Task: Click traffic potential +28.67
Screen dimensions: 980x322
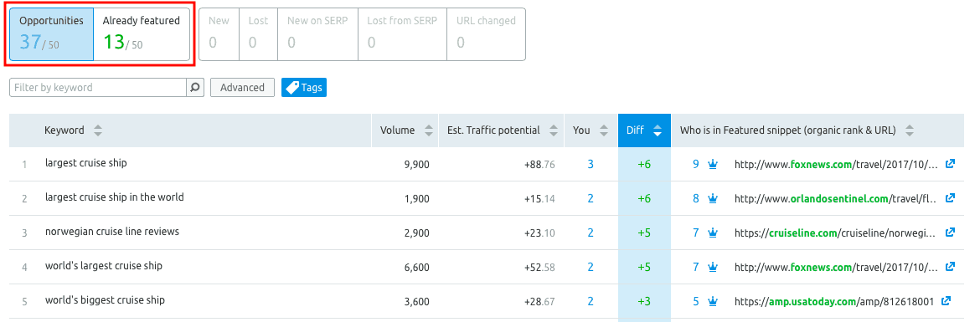Action: [x=539, y=302]
